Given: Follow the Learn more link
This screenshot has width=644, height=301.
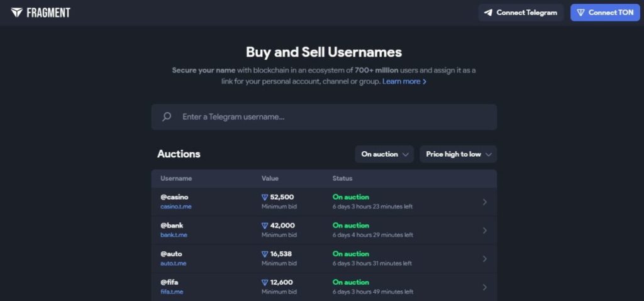Looking at the screenshot, I should click(x=404, y=81).
